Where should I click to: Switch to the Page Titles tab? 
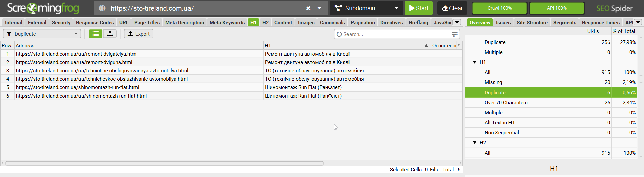(147, 23)
